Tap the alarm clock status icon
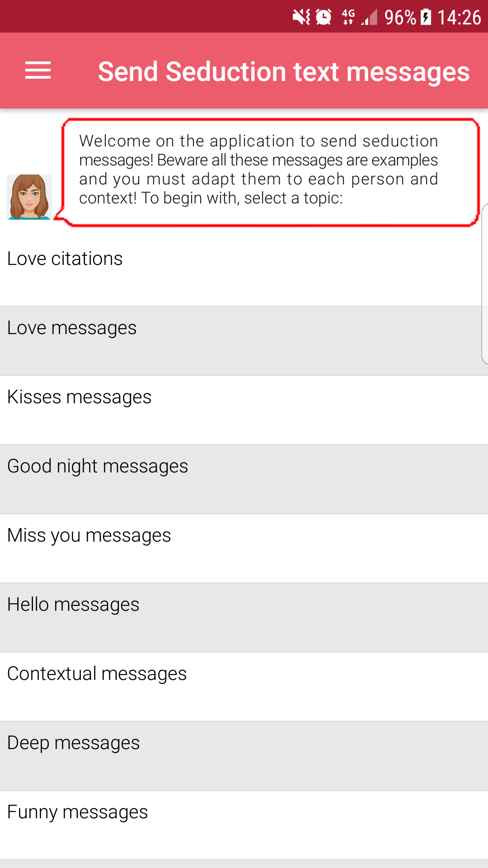This screenshot has height=868, width=488. click(324, 17)
